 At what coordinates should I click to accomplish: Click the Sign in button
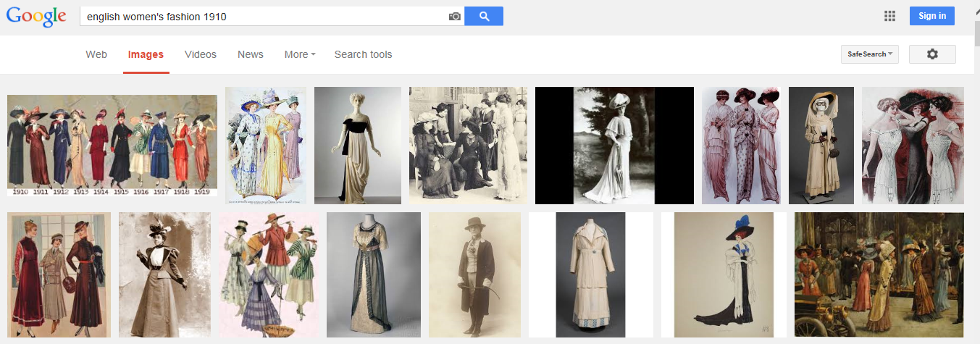point(932,16)
